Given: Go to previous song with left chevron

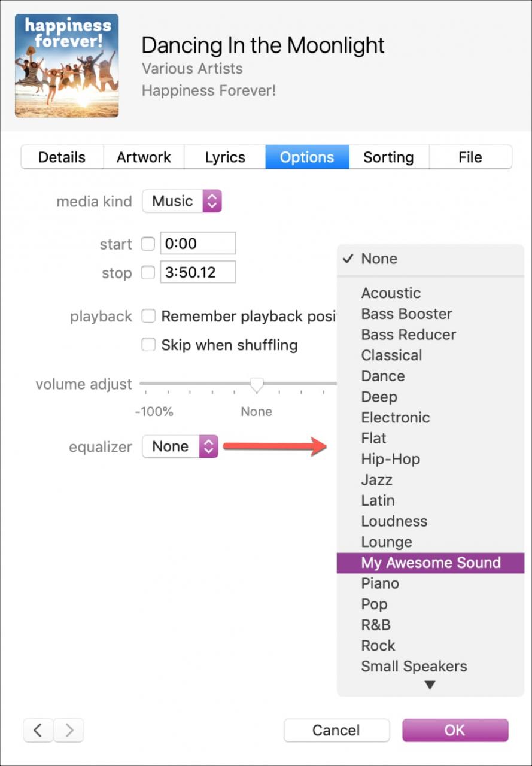Looking at the screenshot, I should click(x=38, y=730).
